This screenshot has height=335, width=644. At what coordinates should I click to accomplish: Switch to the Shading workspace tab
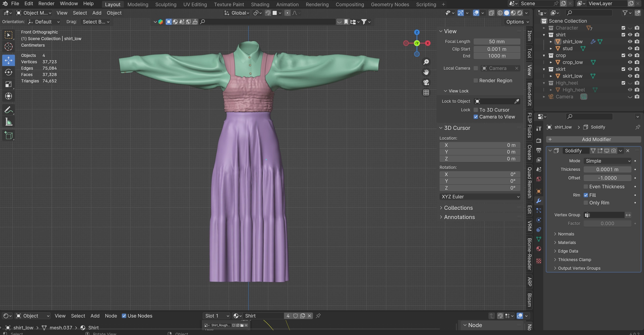[260, 4]
